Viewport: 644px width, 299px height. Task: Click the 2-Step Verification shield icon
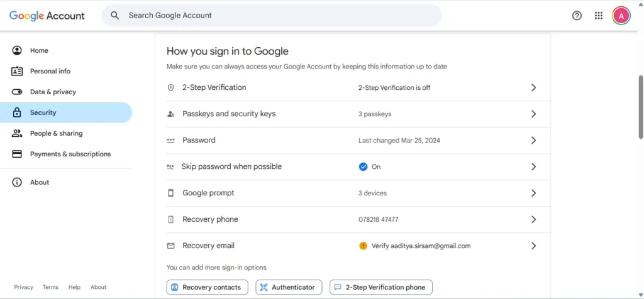pos(170,88)
